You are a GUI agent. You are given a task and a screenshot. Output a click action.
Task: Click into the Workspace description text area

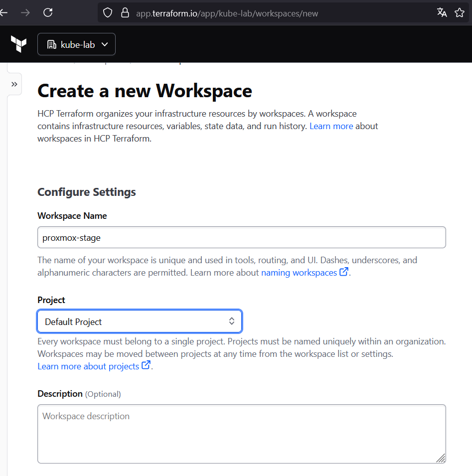coord(241,434)
